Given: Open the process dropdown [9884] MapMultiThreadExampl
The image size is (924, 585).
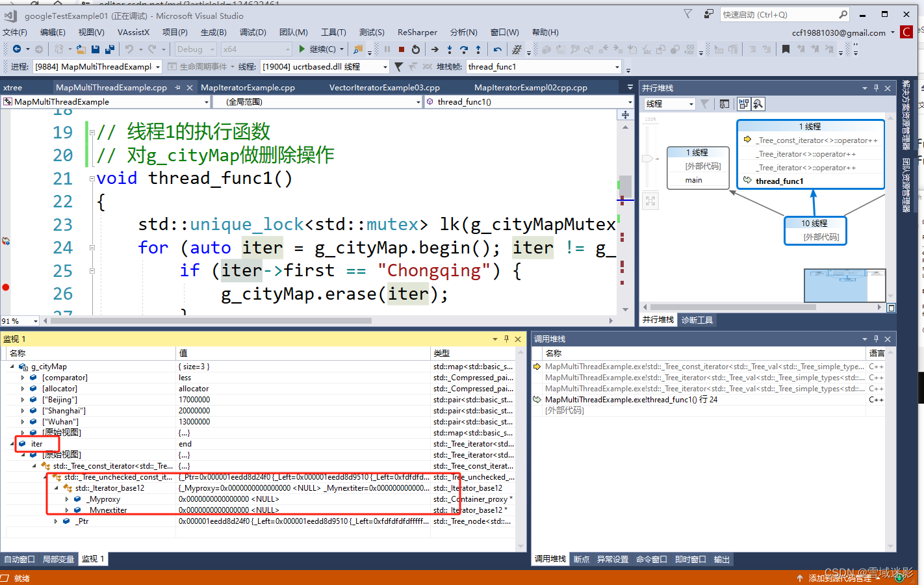Looking at the screenshot, I should click(158, 66).
